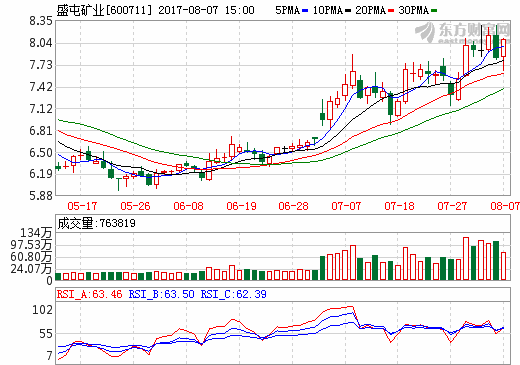Click the 55 RSI axis label
The image size is (520, 365).
click(46, 334)
